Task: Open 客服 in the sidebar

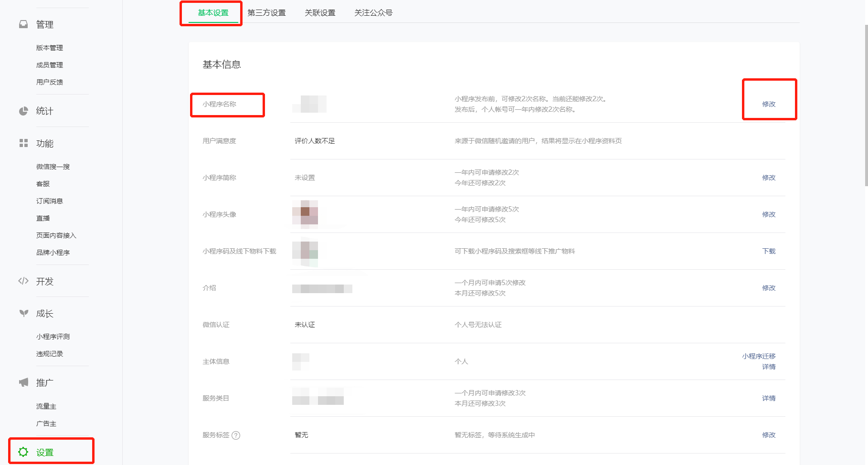Action: (43, 184)
